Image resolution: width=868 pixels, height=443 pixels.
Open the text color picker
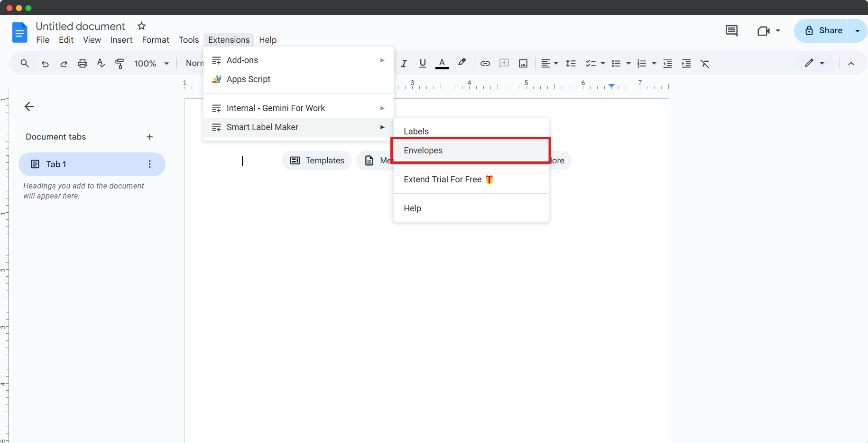click(x=442, y=63)
